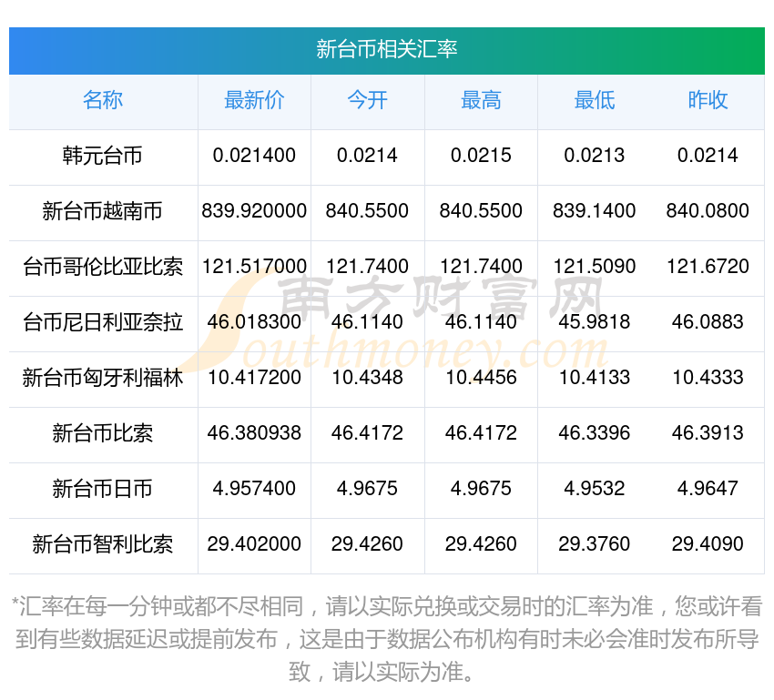Image resolution: width=774 pixels, height=700 pixels.
Task: Click the 新台币相关汇率 table title banner
Action: [386, 49]
